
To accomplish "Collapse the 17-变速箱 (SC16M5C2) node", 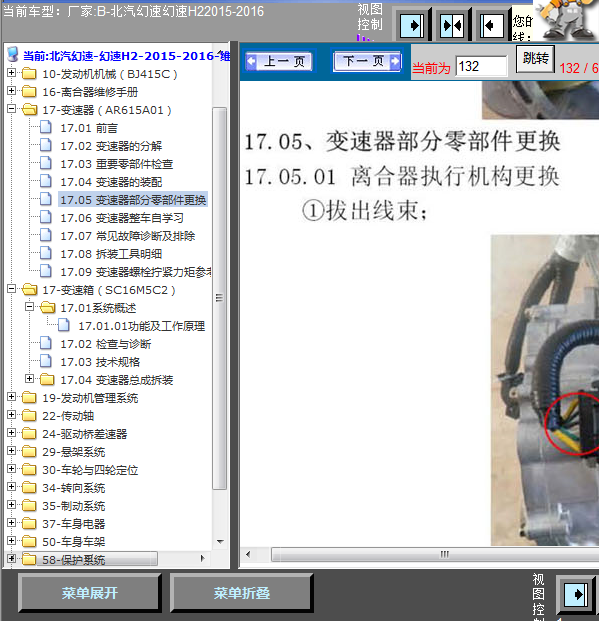I will point(11,289).
